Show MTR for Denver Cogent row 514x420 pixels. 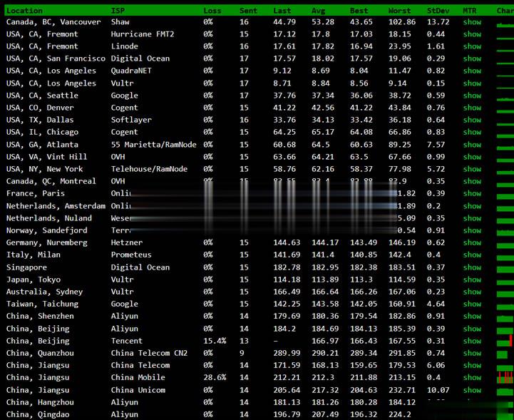click(472, 108)
